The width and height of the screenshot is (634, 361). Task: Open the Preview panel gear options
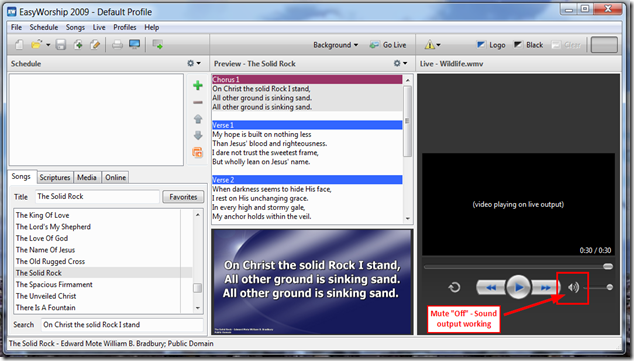pyautogui.click(x=400, y=63)
